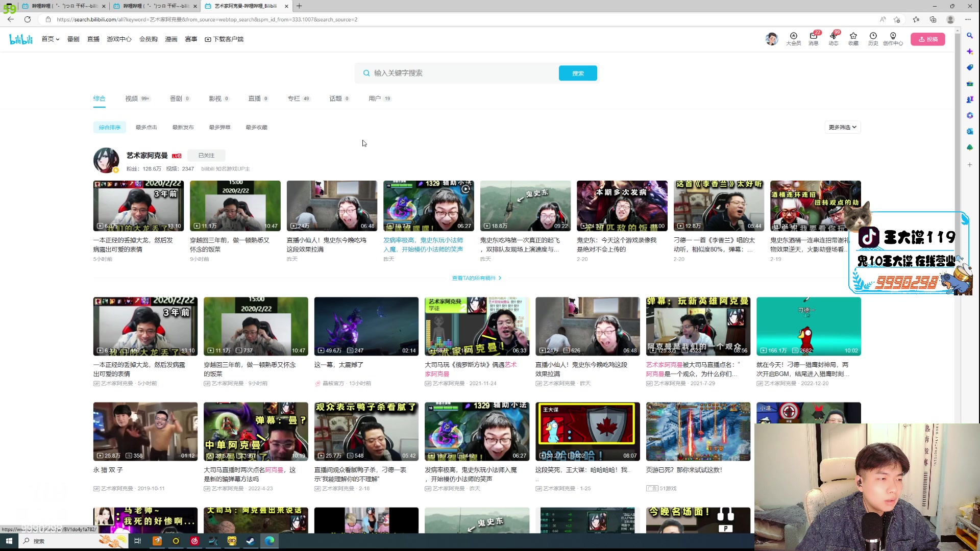This screenshot has height=551, width=980.
Task: Open 赛事 in top navigation
Action: (191, 39)
